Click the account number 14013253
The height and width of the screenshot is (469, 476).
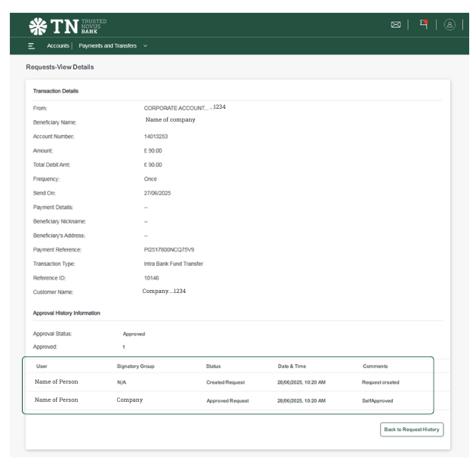[x=157, y=136]
